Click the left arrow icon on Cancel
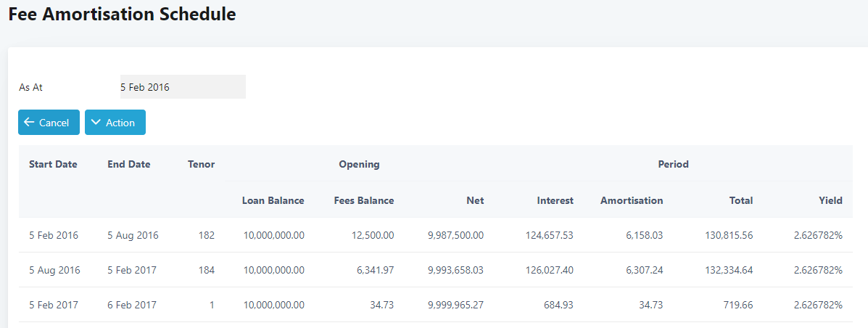Viewport: 868px width, 328px height. 29,123
